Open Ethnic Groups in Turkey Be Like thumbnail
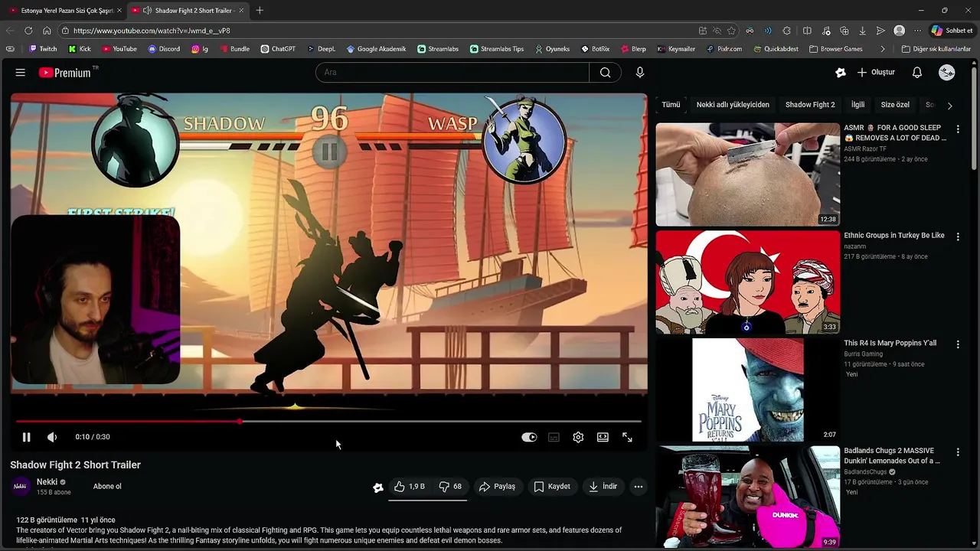Viewport: 980px width, 551px height. (x=747, y=282)
